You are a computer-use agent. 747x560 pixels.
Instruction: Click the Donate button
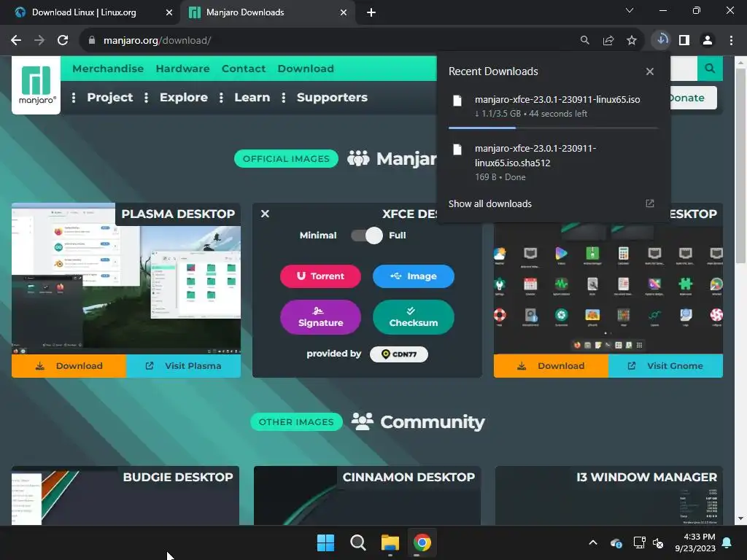tap(693, 98)
